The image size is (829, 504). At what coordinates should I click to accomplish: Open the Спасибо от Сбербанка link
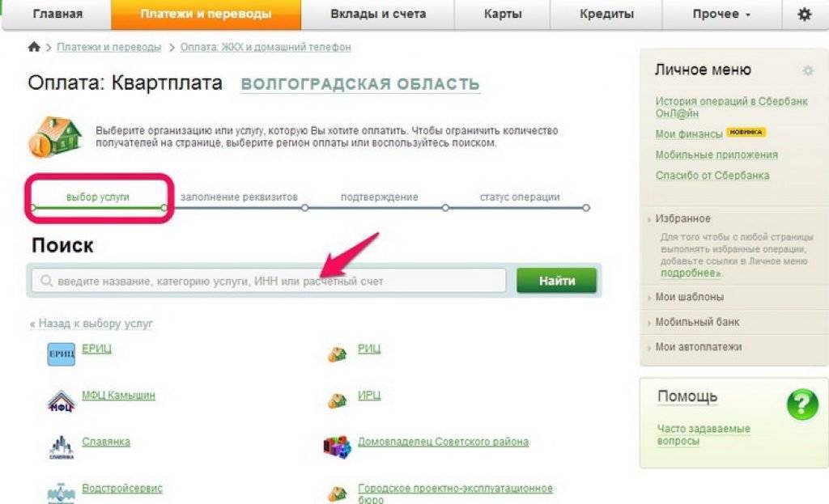point(712,176)
